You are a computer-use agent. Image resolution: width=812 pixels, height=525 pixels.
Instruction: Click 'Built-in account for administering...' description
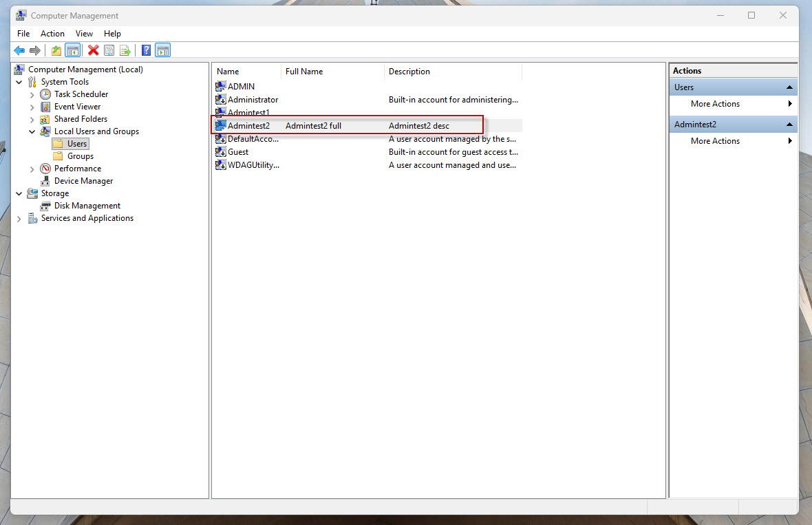[x=453, y=99]
